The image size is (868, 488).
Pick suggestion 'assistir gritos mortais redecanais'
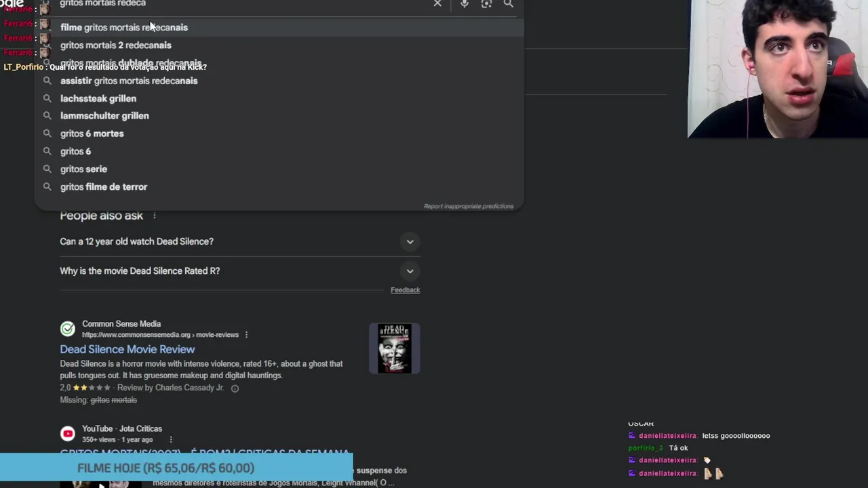tap(279, 81)
